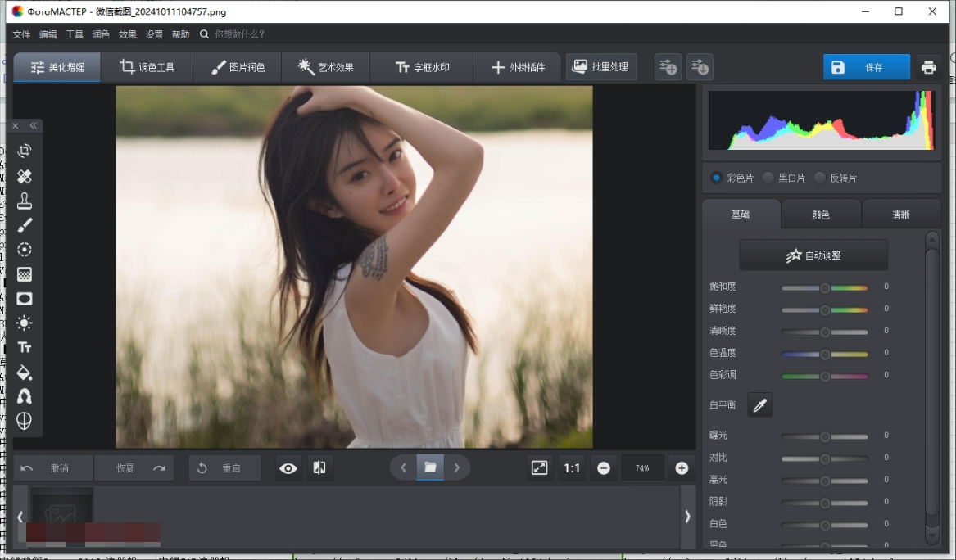Select the 反转片 radio button

coord(820,178)
